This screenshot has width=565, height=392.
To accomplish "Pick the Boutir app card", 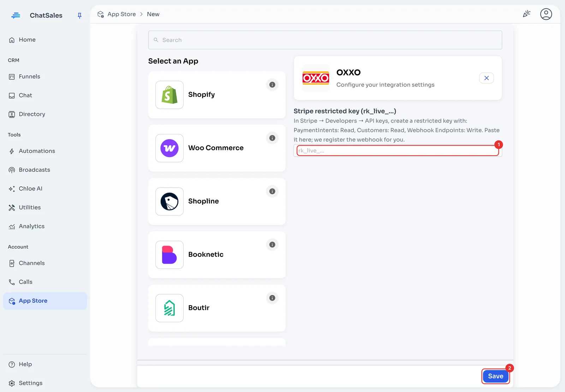I will [x=217, y=308].
